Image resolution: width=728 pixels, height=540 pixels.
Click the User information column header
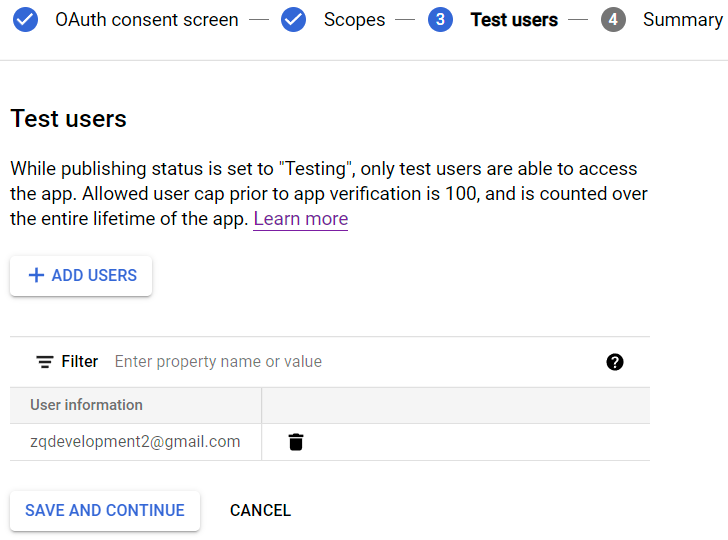pyautogui.click(x=87, y=405)
